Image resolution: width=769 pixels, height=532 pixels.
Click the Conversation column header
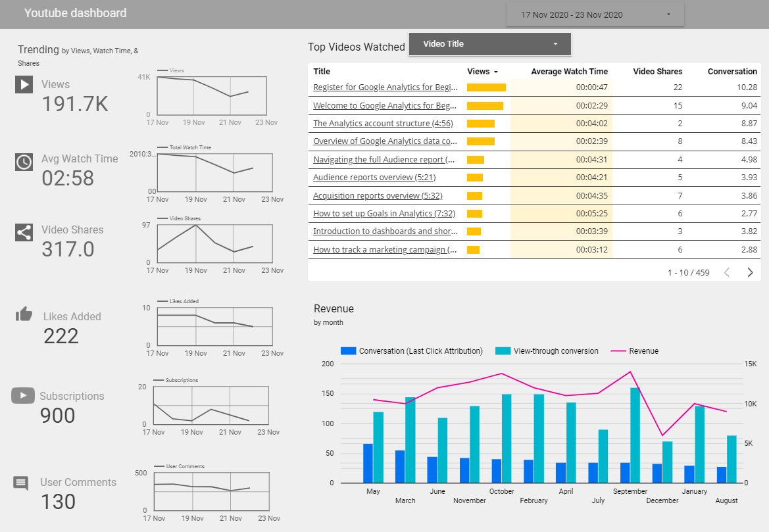(732, 72)
